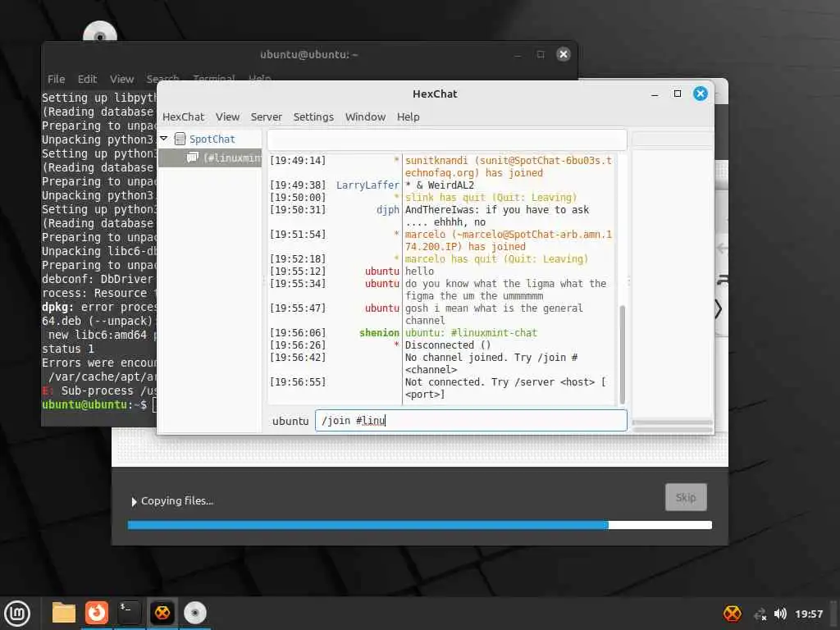
Task: Switch to the terminal taskbar icon
Action: tap(129, 613)
